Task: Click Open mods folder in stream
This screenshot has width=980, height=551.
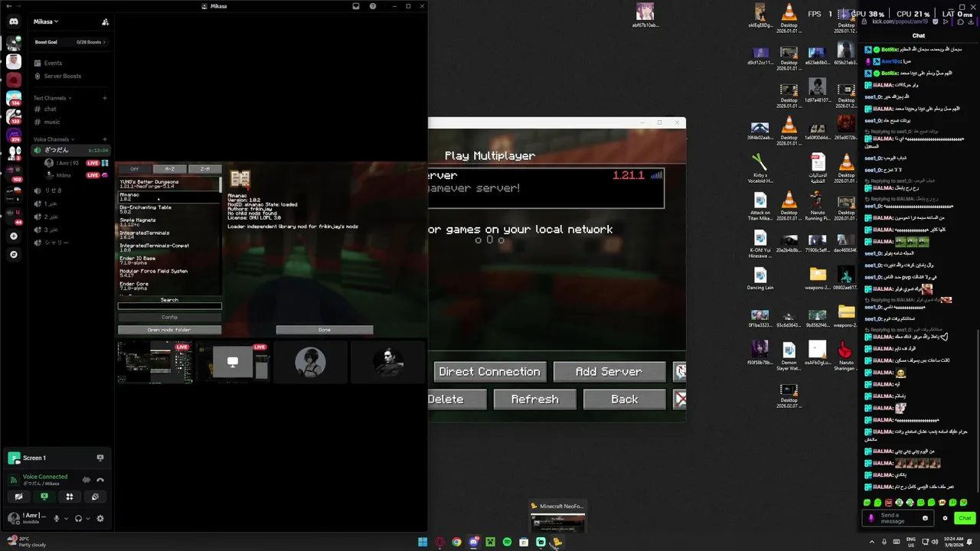Action: (169, 330)
